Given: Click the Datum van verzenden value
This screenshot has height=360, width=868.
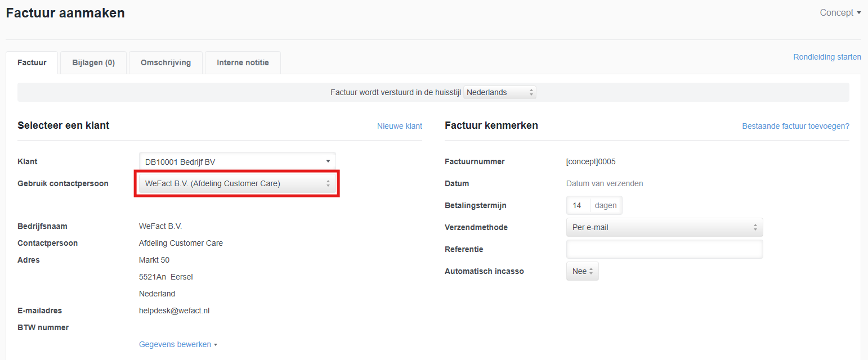Looking at the screenshot, I should click(x=604, y=183).
